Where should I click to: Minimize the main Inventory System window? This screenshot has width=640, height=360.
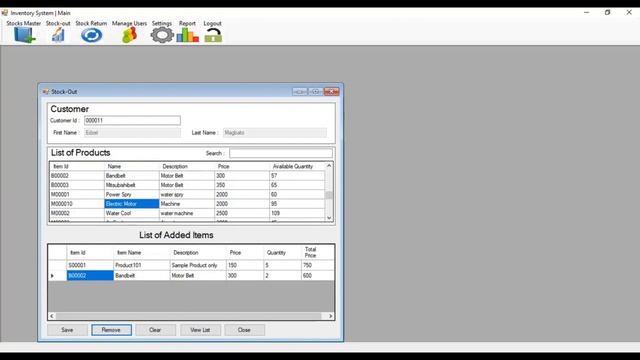587,13
